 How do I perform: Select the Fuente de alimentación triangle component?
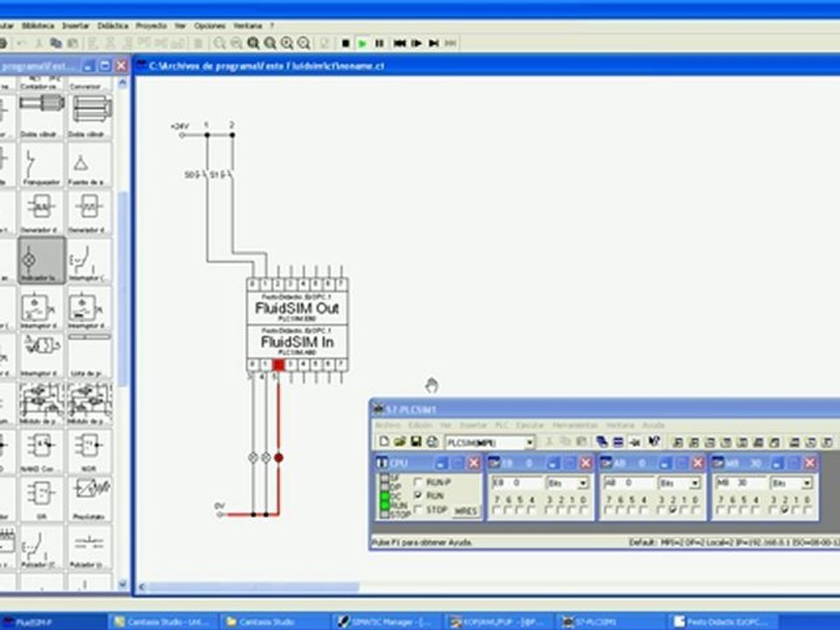point(89,165)
